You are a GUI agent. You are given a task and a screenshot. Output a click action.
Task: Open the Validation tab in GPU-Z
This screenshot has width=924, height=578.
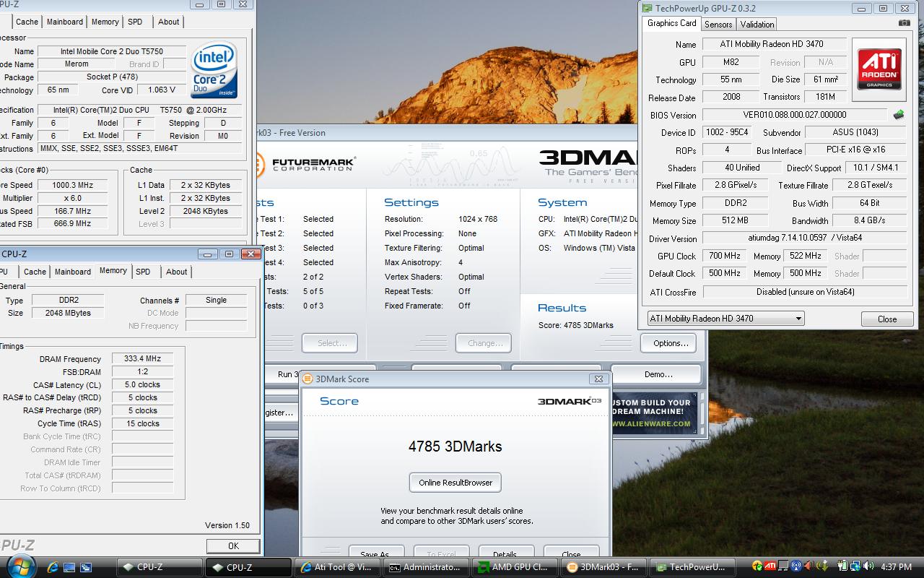tap(757, 24)
